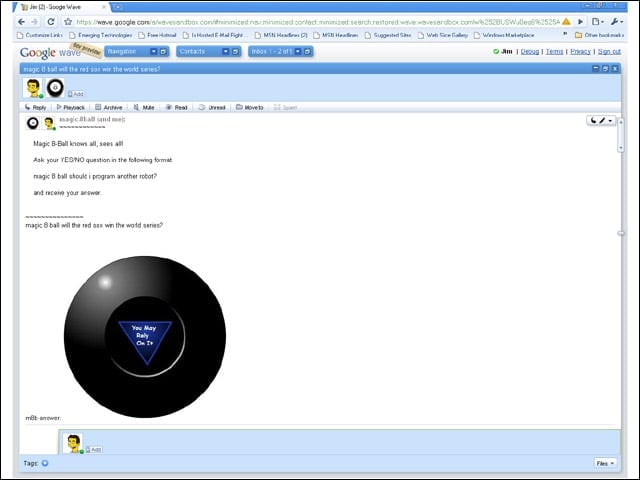
Task: Restore the Navigation panel
Action: (x=163, y=51)
